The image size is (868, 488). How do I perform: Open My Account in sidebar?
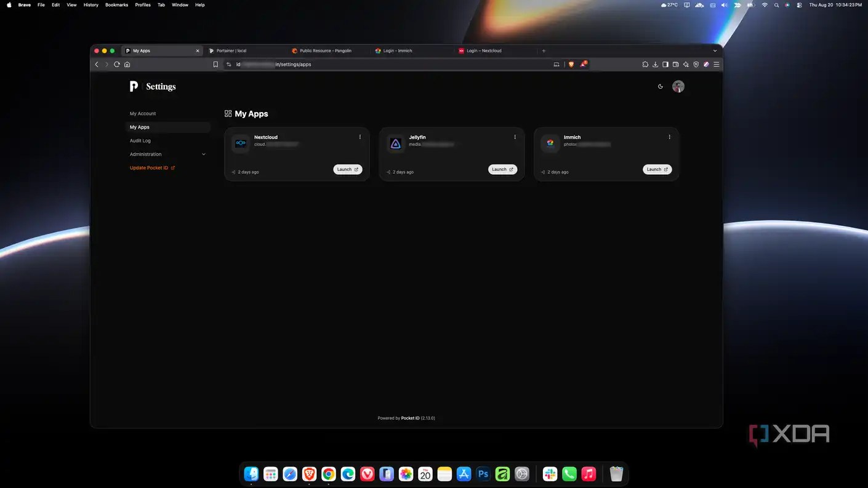tap(143, 114)
